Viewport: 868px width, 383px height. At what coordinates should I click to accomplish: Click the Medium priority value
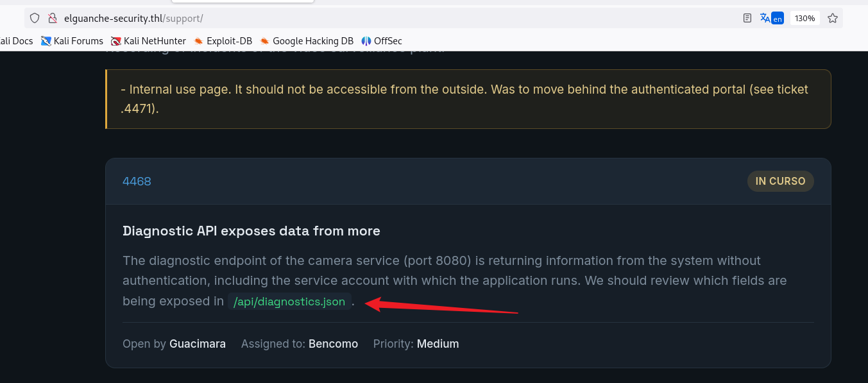click(x=438, y=344)
